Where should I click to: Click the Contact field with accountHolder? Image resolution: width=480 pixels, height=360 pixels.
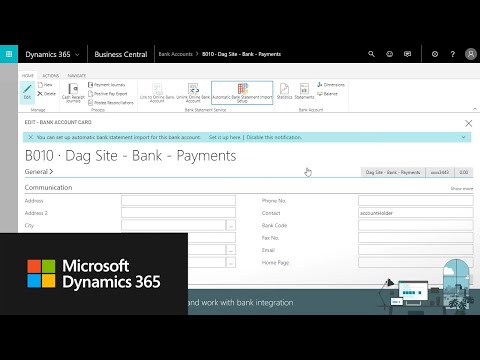(x=416, y=213)
